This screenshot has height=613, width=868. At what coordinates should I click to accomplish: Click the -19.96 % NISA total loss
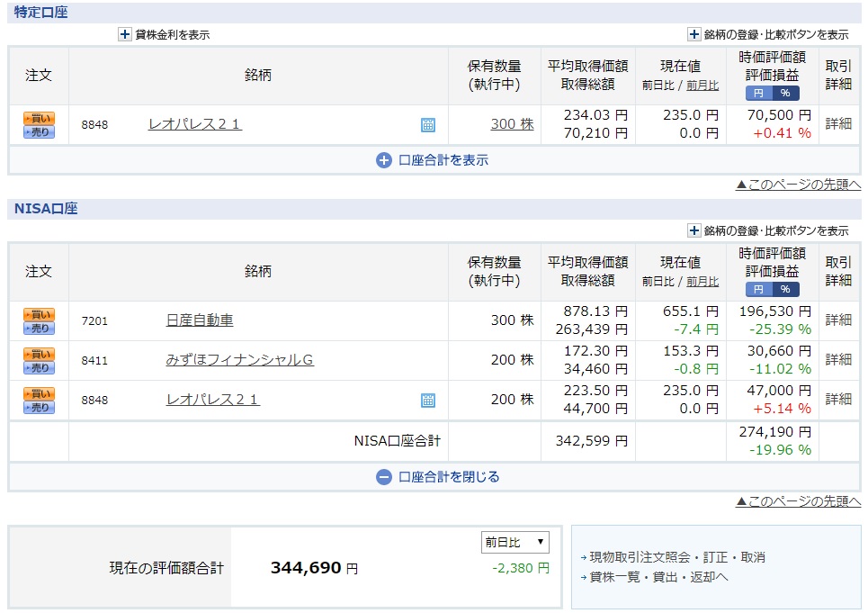(x=780, y=450)
